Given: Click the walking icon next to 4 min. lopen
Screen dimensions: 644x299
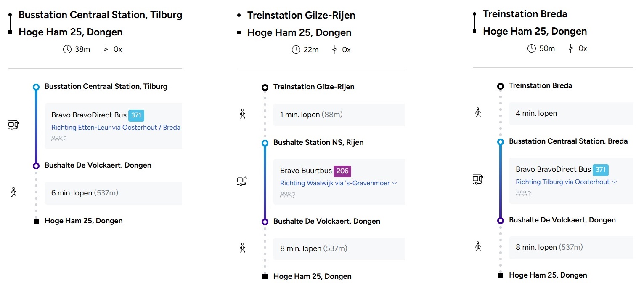Looking at the screenshot, I should (477, 112).
